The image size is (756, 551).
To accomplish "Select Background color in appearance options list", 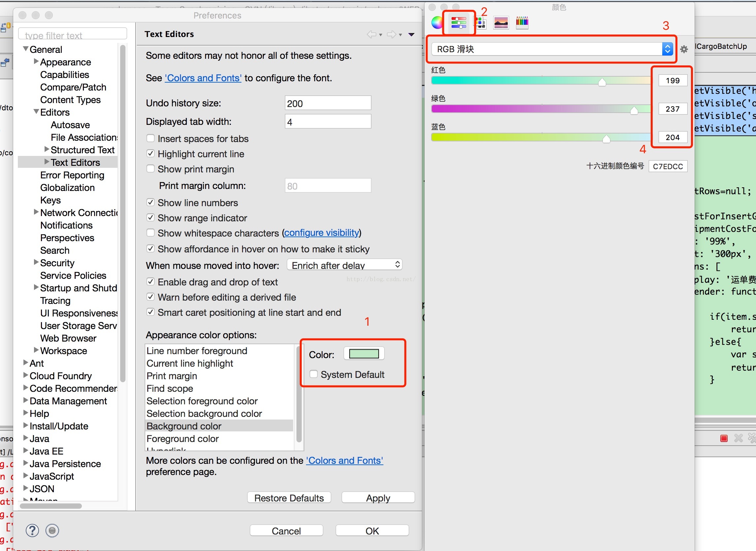I will click(x=219, y=426).
